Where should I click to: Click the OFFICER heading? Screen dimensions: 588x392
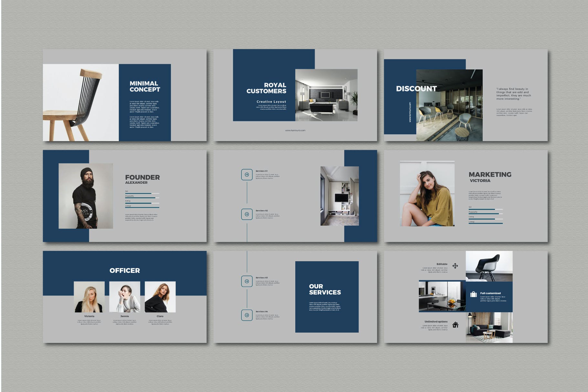(x=125, y=271)
